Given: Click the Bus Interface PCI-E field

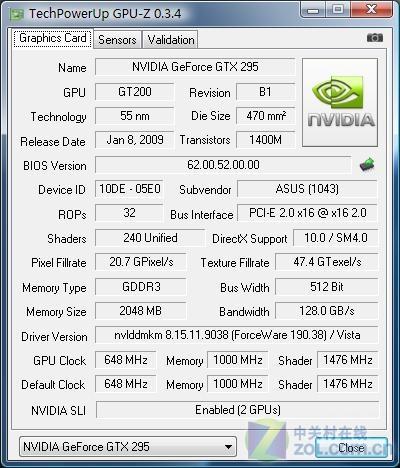Looking at the screenshot, I should point(307,213).
